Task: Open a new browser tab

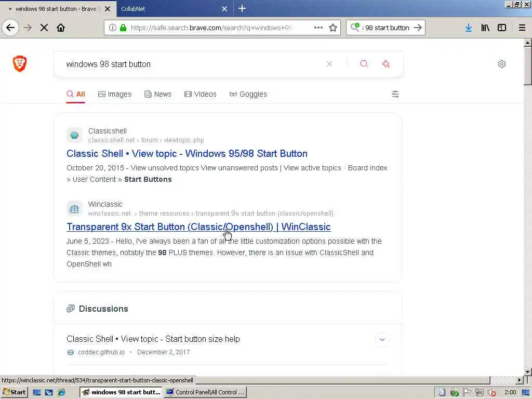Action: [242, 8]
